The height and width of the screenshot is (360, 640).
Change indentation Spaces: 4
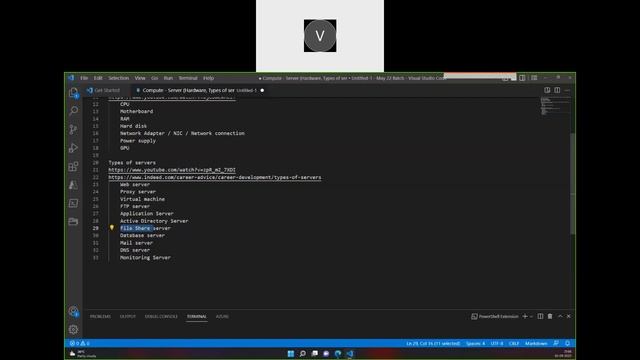point(476,343)
